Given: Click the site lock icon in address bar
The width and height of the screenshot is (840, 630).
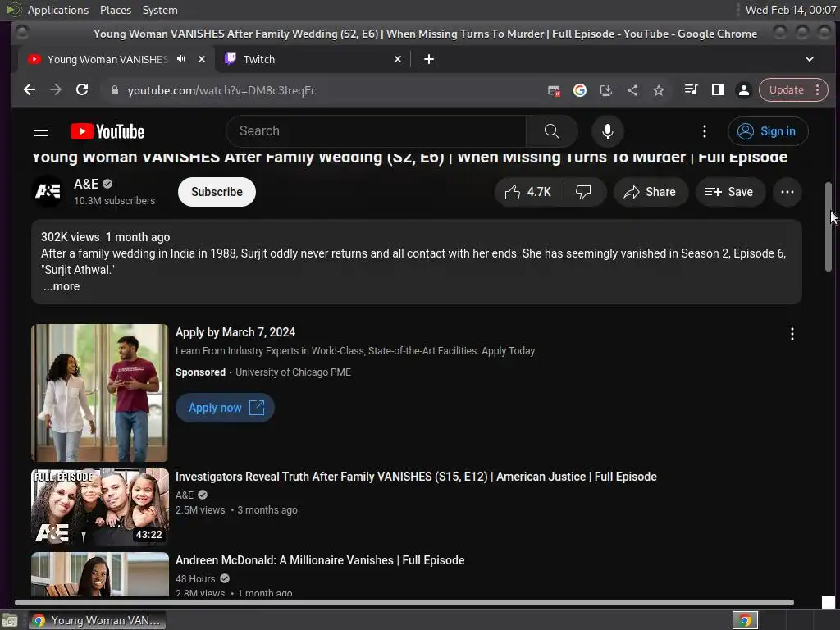Looking at the screenshot, I should (x=114, y=90).
